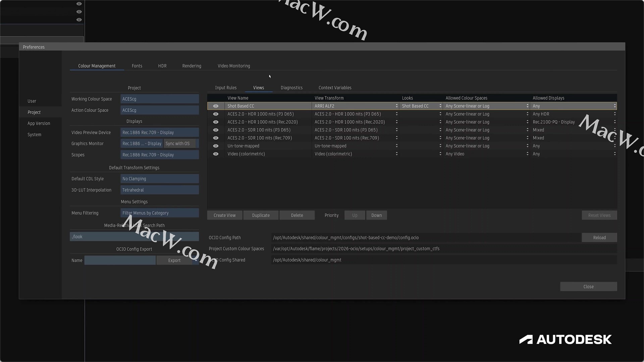Open the Context Variables sub-tab
644x362 pixels.
335,87
